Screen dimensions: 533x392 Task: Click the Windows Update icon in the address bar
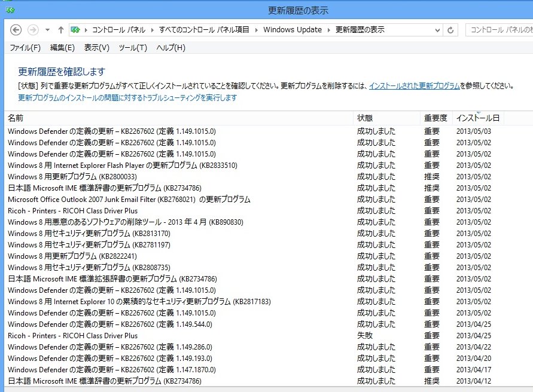[75, 30]
